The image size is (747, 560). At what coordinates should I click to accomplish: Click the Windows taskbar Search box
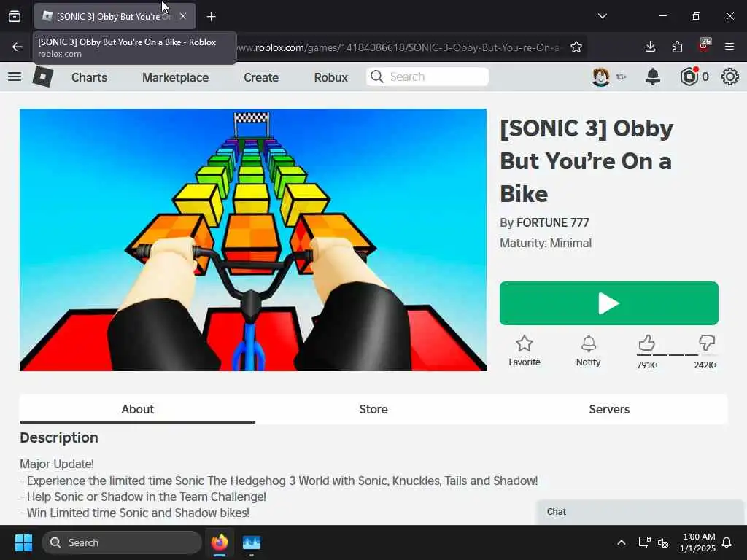[x=122, y=542]
